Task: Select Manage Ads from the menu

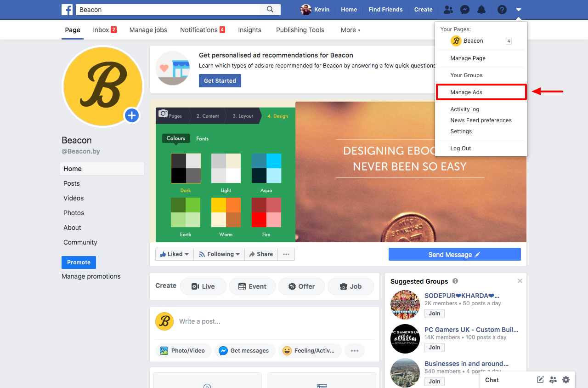Action: click(466, 92)
